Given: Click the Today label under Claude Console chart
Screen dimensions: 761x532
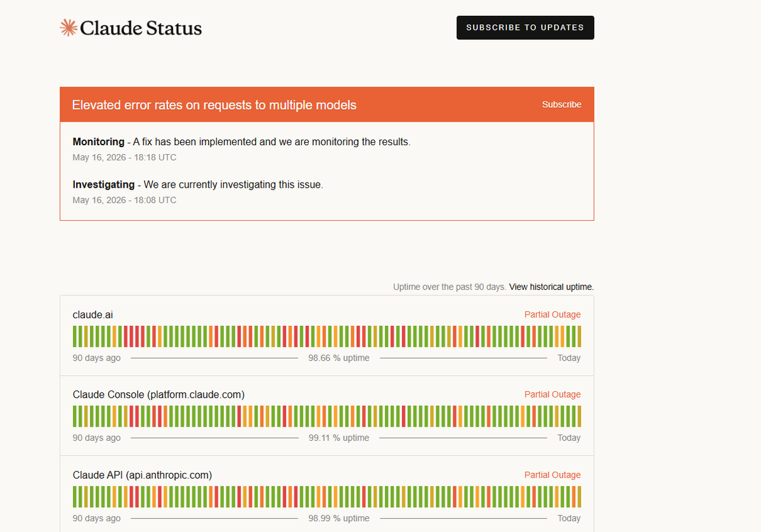Looking at the screenshot, I should pyautogui.click(x=569, y=438).
